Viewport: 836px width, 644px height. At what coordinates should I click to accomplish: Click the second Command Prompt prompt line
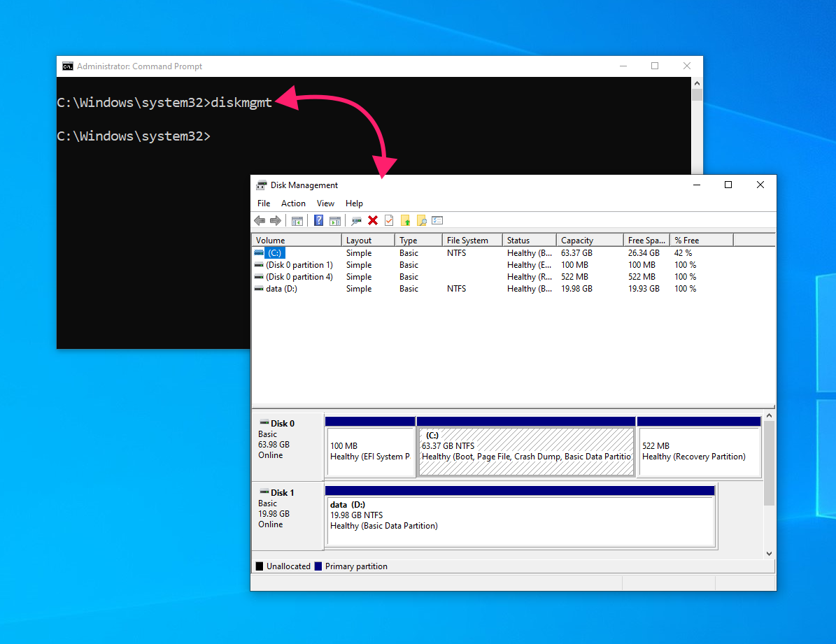134,136
